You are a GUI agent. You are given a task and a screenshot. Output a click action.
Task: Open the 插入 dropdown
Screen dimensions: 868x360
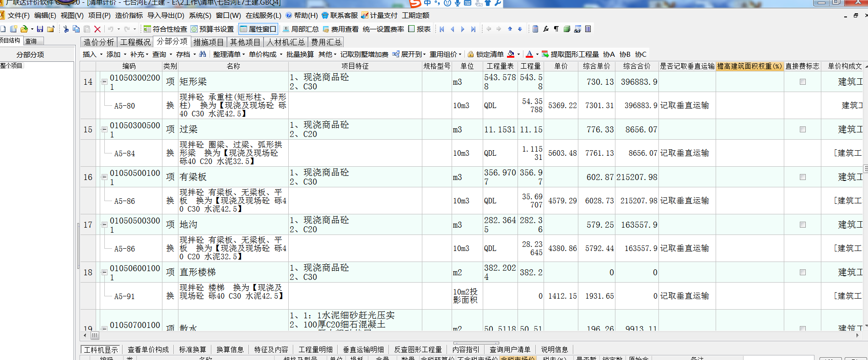click(x=92, y=54)
